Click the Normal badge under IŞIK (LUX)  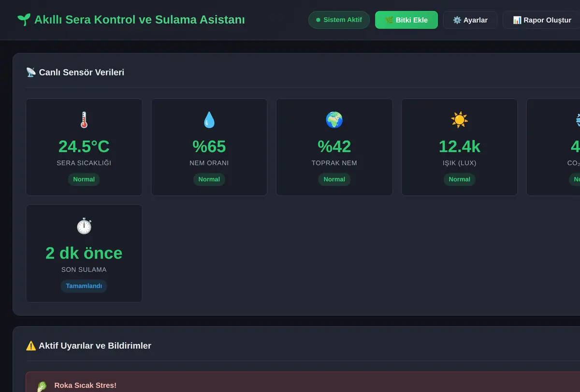pos(460,179)
